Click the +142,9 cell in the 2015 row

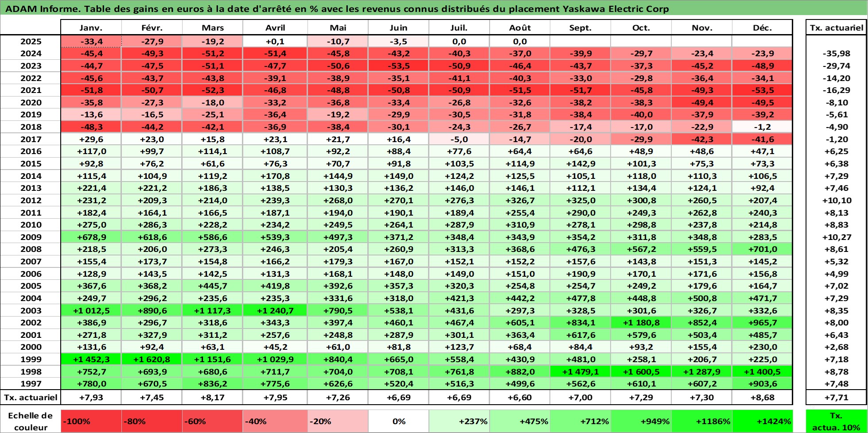point(580,163)
